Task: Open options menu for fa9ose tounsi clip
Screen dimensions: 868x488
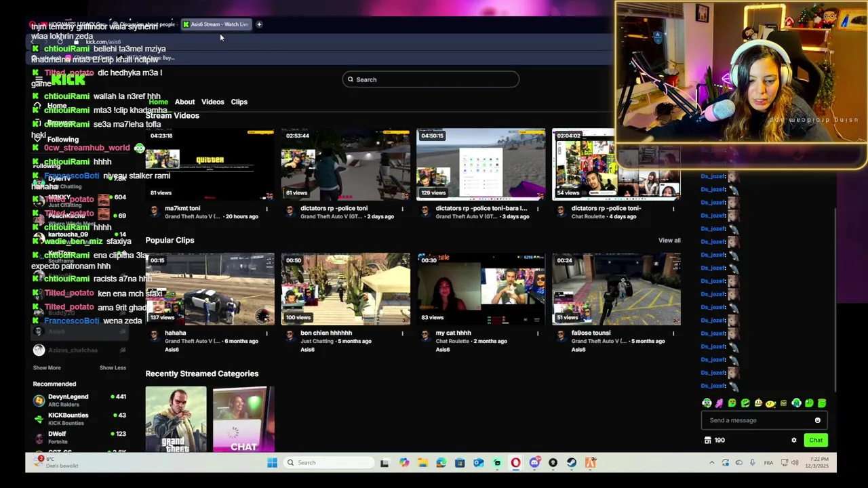Action: tap(673, 333)
